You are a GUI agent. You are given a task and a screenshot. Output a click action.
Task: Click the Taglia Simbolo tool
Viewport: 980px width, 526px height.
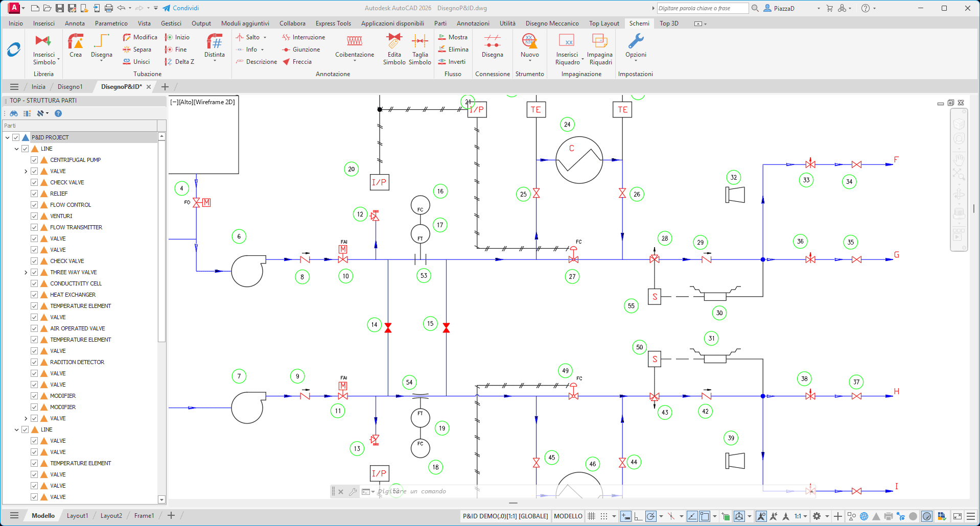[x=420, y=42]
